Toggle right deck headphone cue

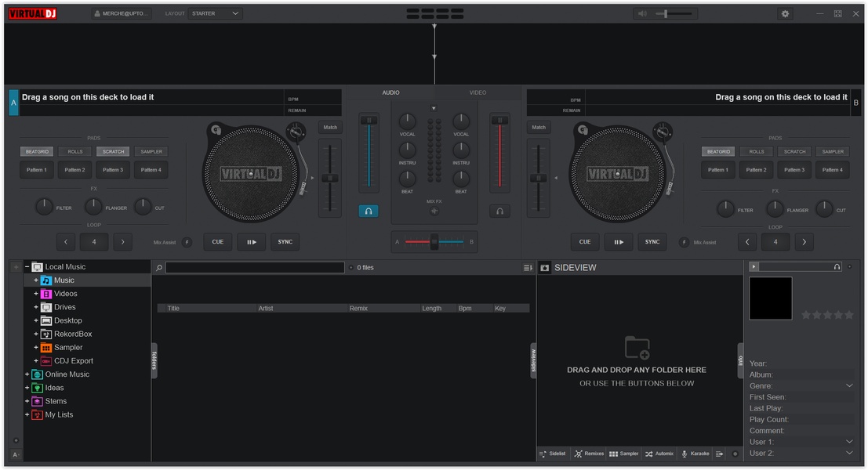[499, 211]
